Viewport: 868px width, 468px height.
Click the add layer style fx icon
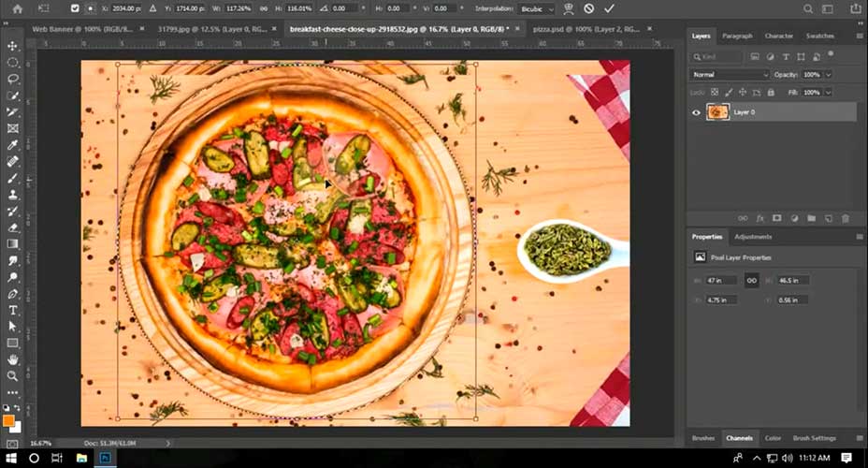click(760, 218)
